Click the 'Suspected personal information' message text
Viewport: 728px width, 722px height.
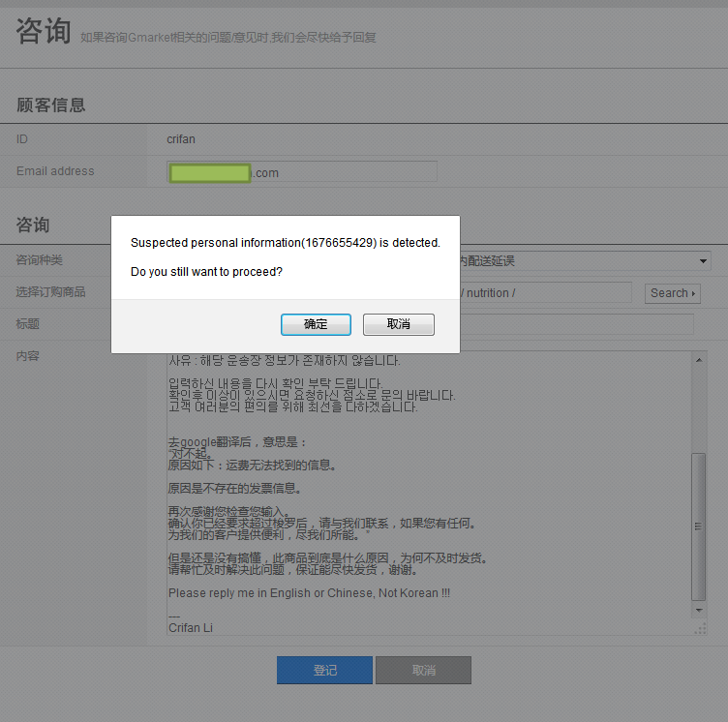(285, 243)
